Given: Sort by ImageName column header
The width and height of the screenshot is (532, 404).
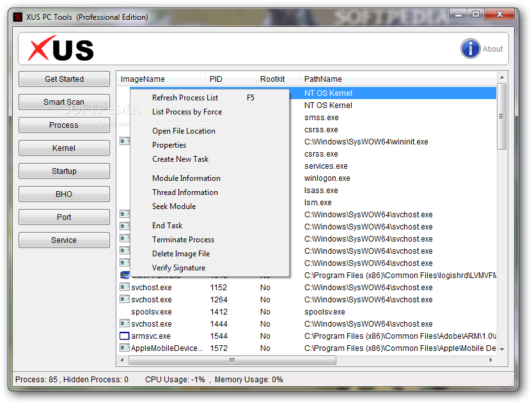Looking at the screenshot, I should coord(161,79).
